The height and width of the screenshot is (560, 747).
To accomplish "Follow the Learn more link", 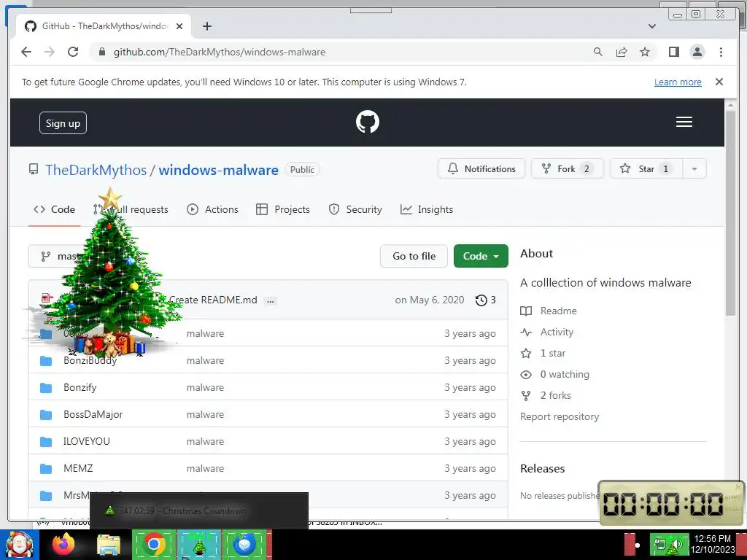I will [x=678, y=82].
